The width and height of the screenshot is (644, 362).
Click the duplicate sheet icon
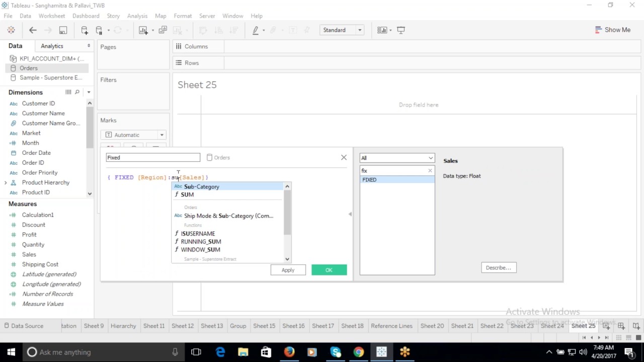click(163, 30)
